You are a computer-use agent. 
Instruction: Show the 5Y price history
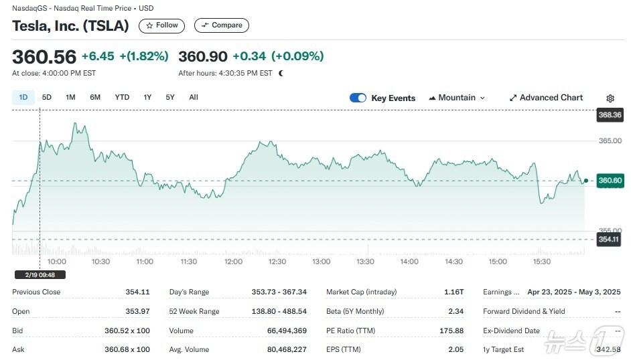pos(170,97)
